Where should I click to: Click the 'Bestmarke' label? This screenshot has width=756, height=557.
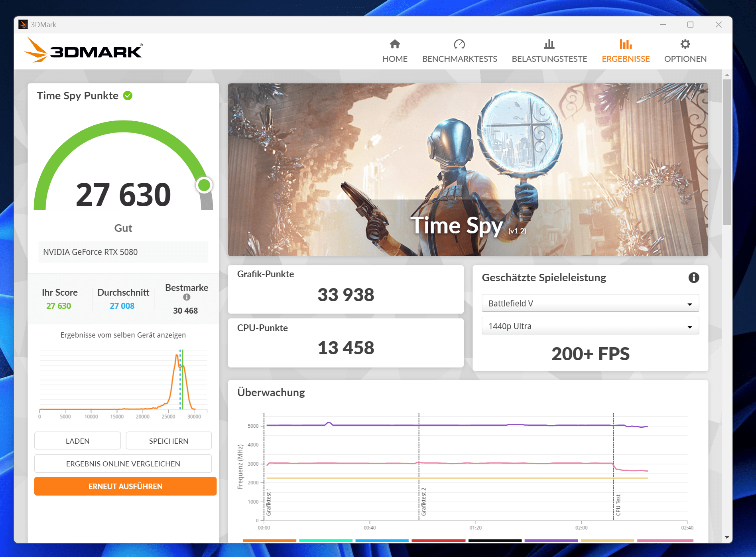point(187,288)
